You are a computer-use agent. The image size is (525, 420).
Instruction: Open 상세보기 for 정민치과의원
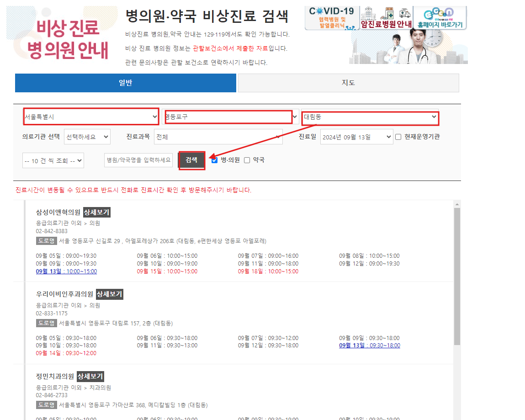pyautogui.click(x=90, y=377)
